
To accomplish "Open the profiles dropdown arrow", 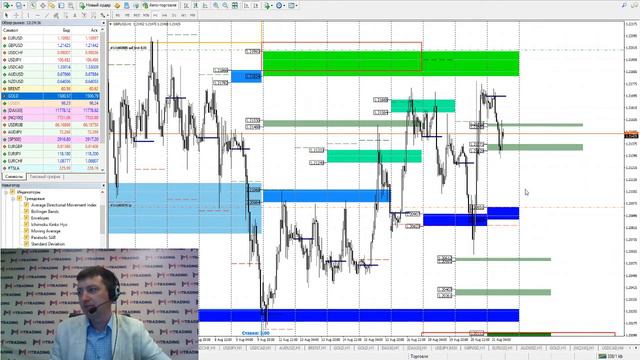I will pyautogui.click(x=24, y=6).
